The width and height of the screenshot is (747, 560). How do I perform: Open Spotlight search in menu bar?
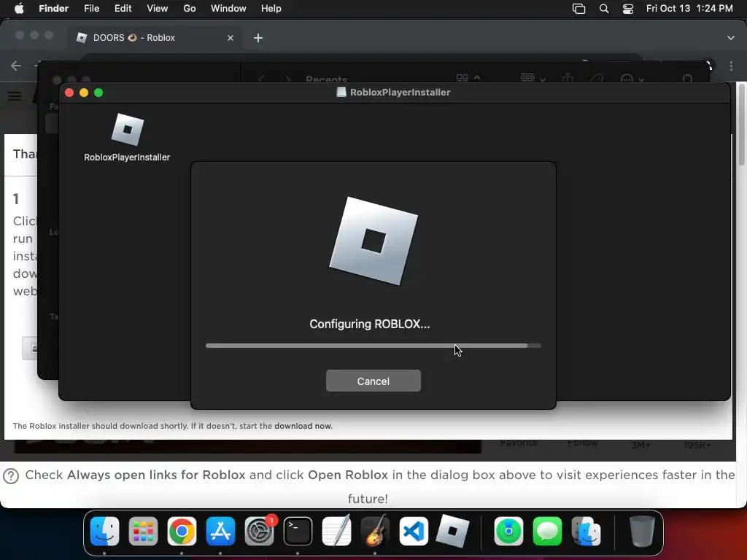coord(603,9)
